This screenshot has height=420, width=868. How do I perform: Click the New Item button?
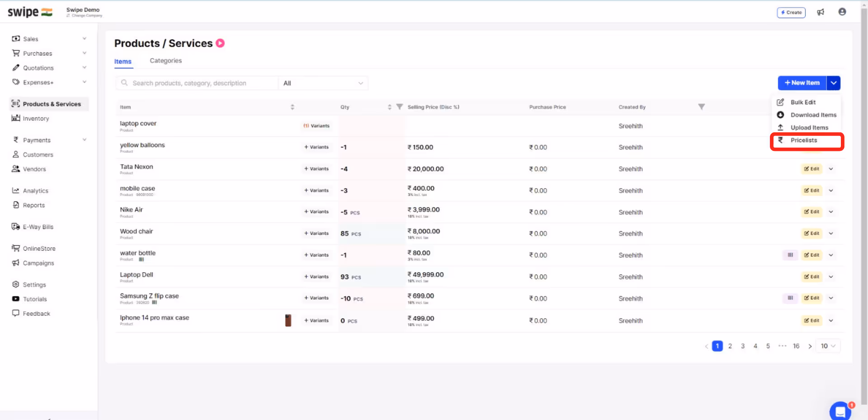click(802, 83)
